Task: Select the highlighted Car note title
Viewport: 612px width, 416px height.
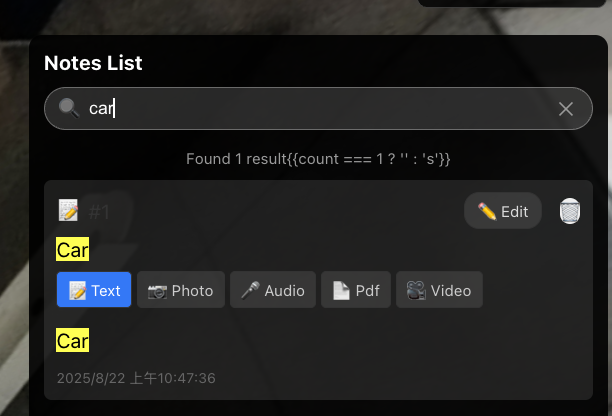Action: (x=73, y=250)
